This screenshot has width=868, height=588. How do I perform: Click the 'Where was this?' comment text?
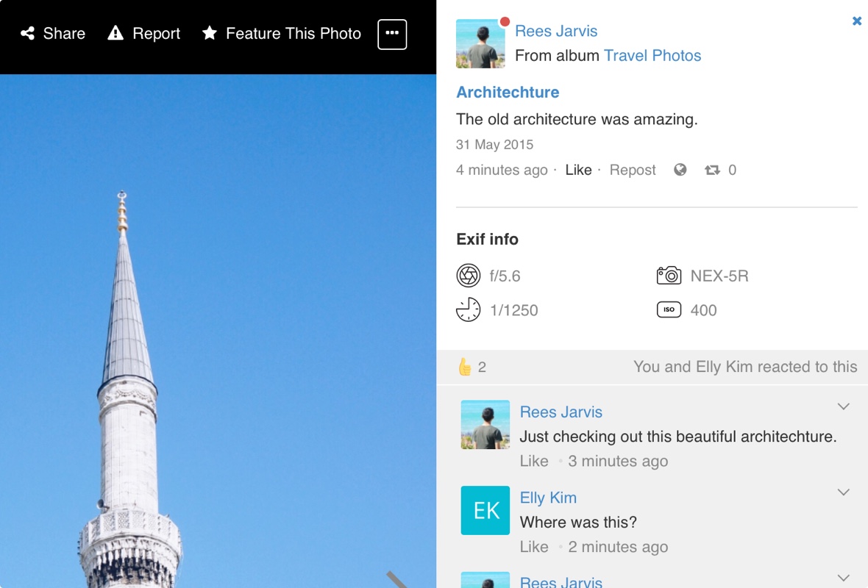[578, 523]
